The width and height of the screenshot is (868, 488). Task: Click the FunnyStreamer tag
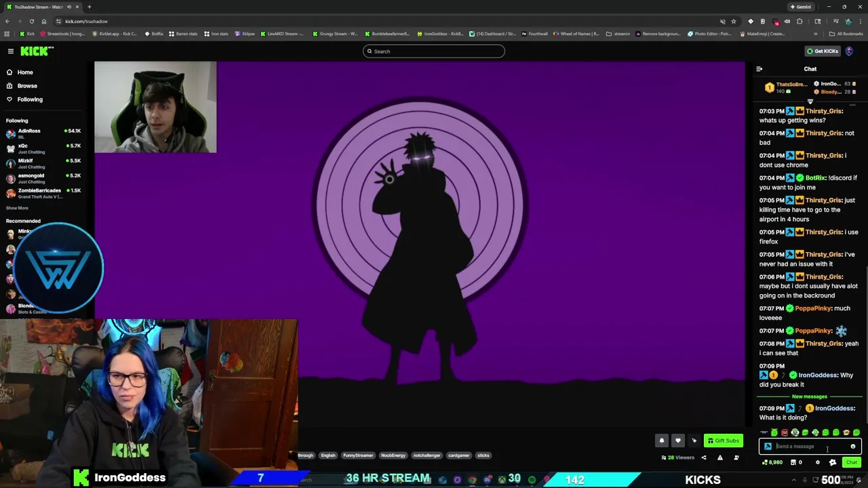coord(358,455)
